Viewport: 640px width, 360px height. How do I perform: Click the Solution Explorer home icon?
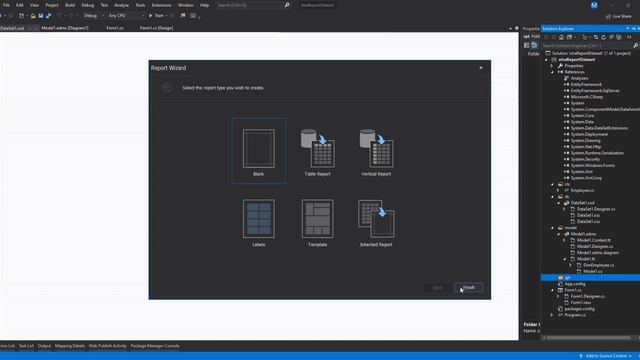[562, 37]
